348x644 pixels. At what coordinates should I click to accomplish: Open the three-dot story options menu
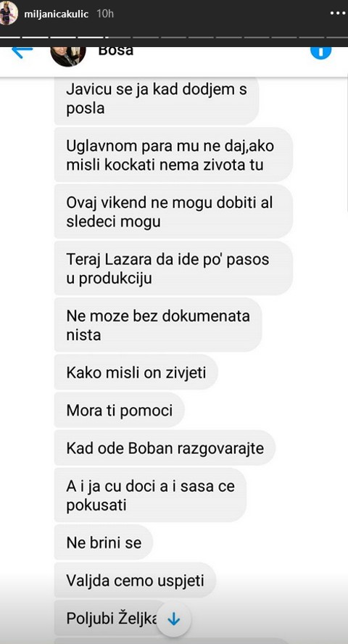click(339, 13)
